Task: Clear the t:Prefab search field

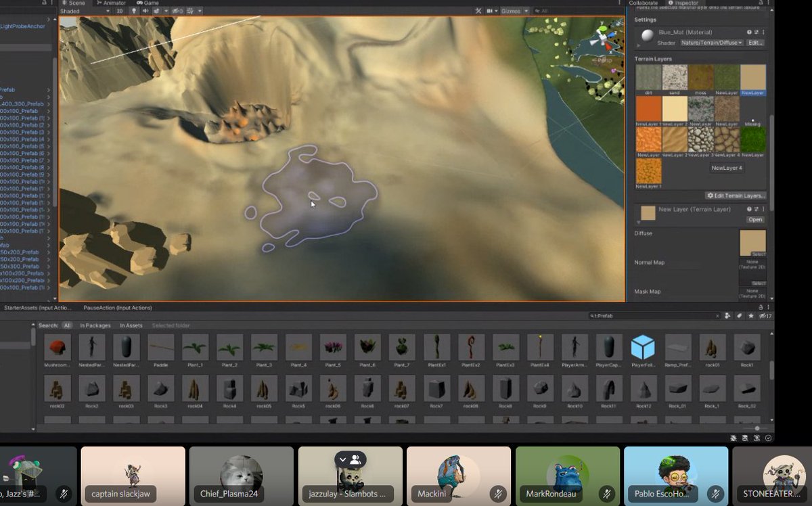Action: pyautogui.click(x=718, y=316)
